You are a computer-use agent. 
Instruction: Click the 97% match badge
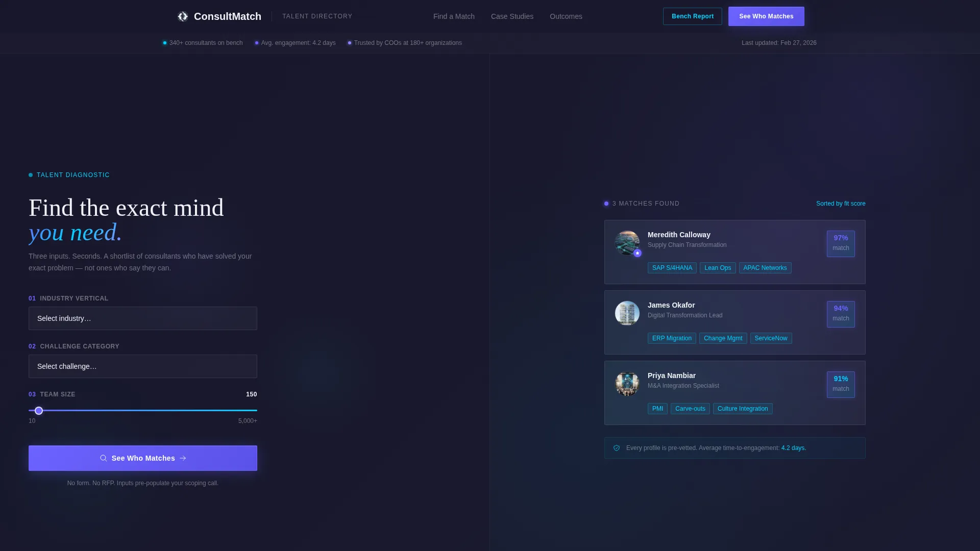click(841, 243)
